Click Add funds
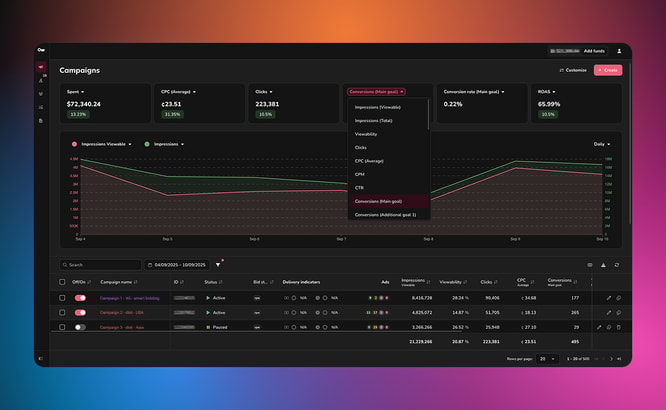 (x=594, y=51)
